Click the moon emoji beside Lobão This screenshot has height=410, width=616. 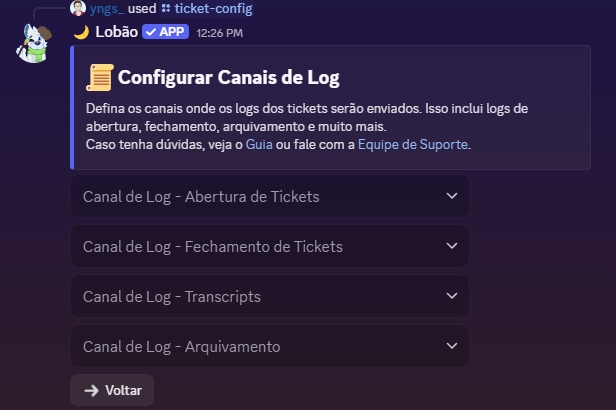tap(81, 32)
